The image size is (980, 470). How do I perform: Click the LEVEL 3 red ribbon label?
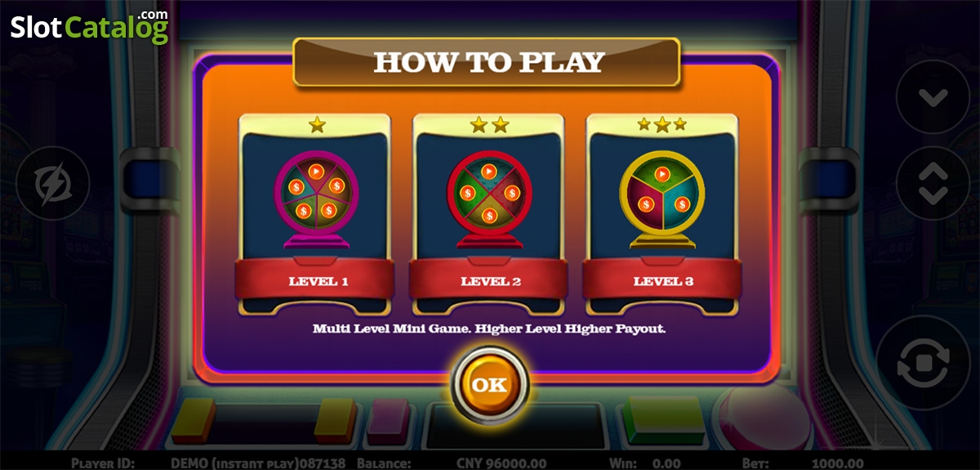[x=663, y=280]
